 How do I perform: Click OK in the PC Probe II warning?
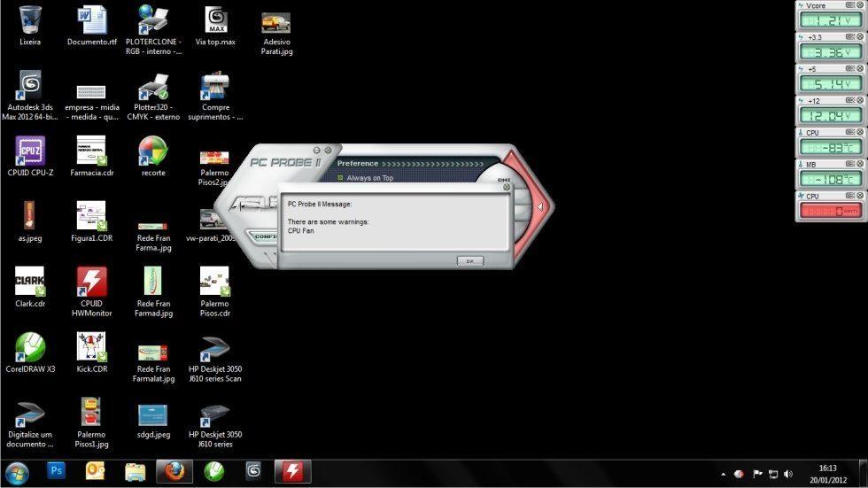(469, 260)
